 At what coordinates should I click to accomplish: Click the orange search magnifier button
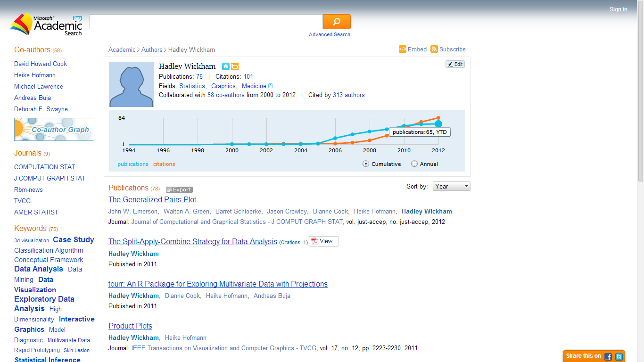337,22
